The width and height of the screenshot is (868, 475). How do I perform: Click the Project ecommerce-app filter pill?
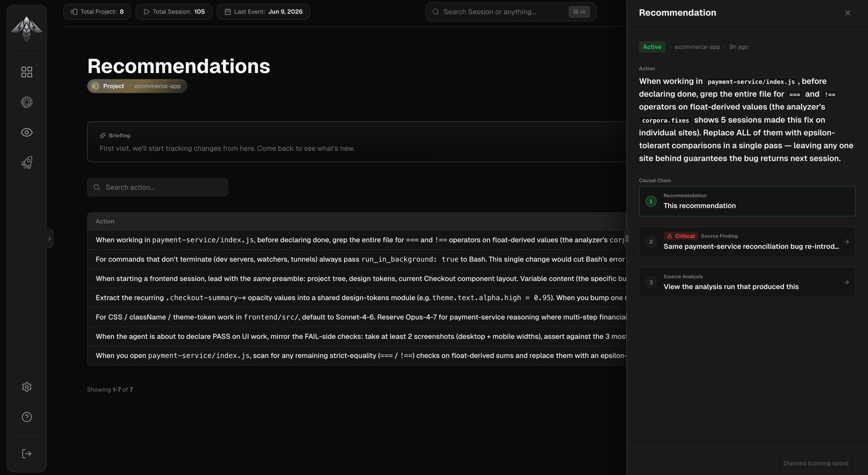(x=137, y=86)
